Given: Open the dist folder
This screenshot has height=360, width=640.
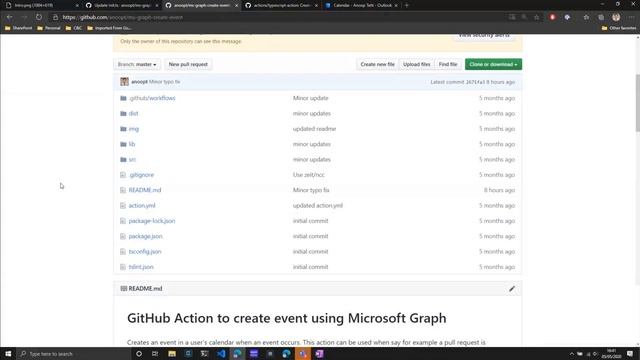Looking at the screenshot, I should (133, 113).
